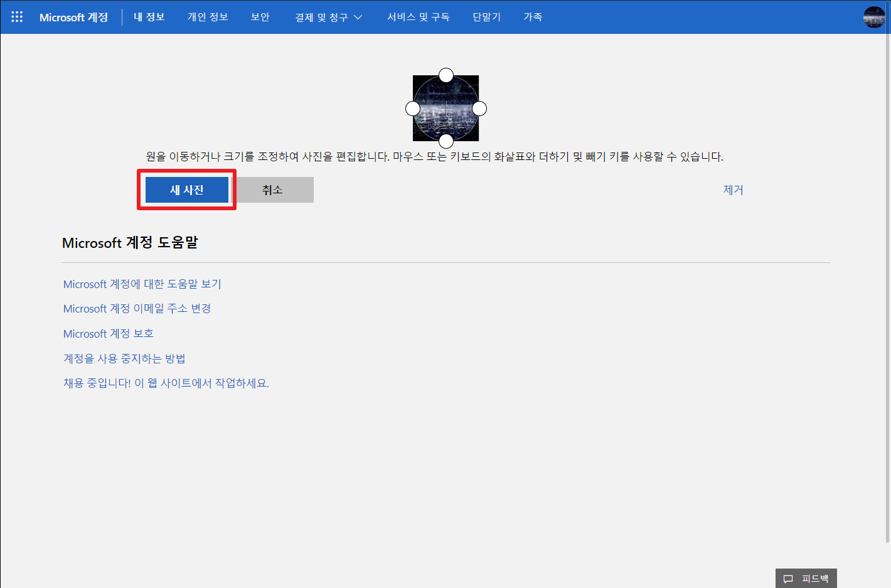
Task: Select the 보안 menu item
Action: 260,17
